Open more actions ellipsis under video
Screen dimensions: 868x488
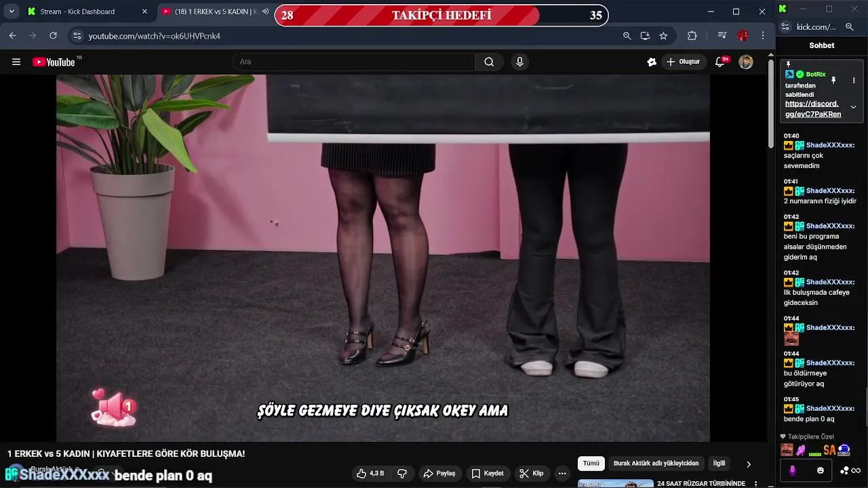tap(562, 473)
